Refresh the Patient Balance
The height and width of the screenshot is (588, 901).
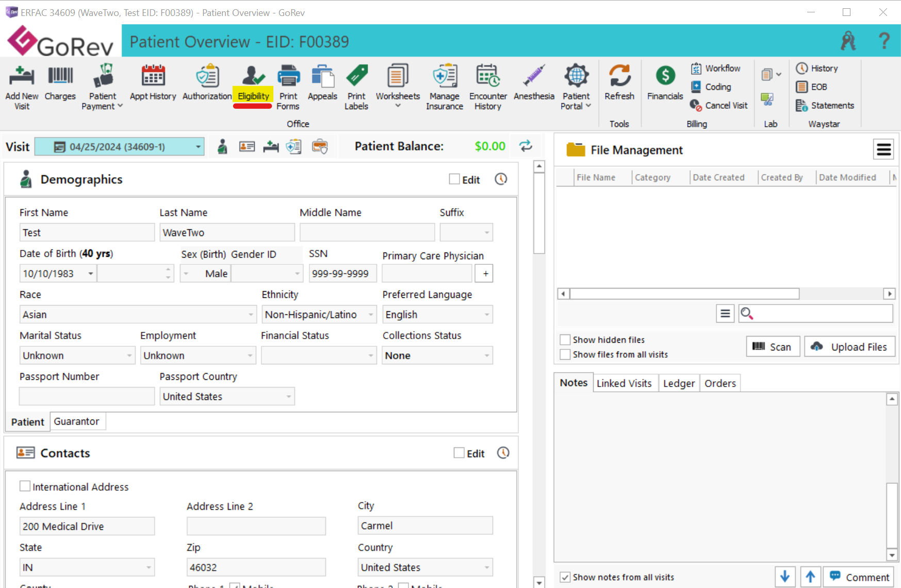526,146
